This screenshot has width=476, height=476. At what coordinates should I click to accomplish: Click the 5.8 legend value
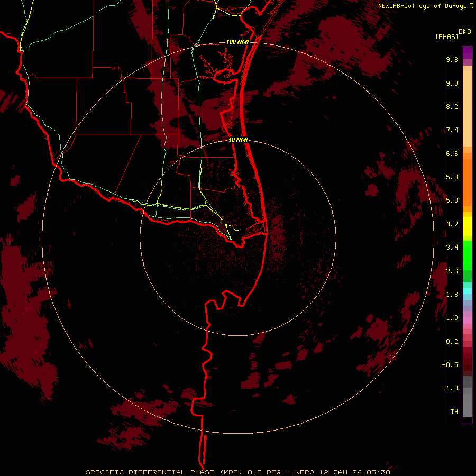tap(452, 177)
